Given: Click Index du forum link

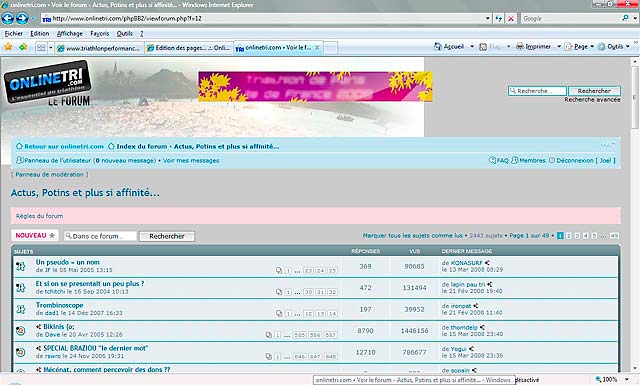Looking at the screenshot, I should (142, 146).
